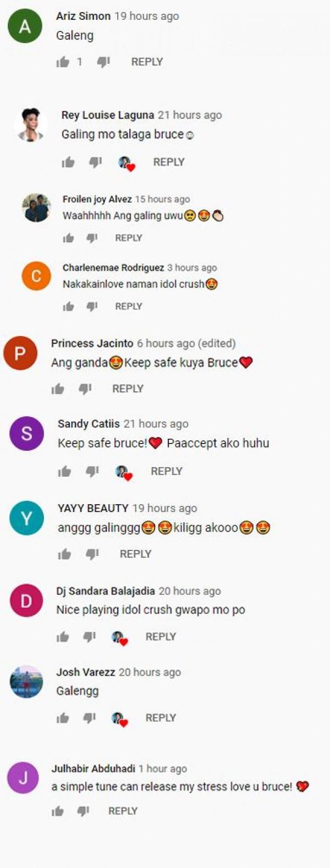This screenshot has width=330, height=868.
Task: Dislike Froilen joy Alvez's comment
Action: point(92,238)
